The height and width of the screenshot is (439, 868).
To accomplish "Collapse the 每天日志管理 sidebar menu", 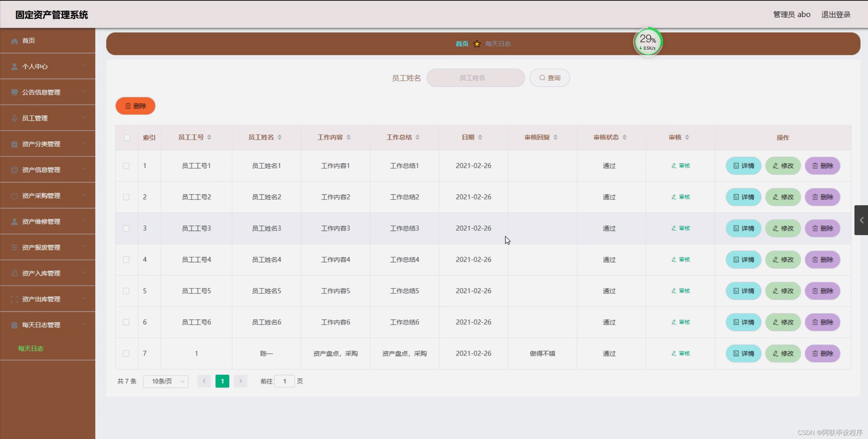I will [48, 325].
